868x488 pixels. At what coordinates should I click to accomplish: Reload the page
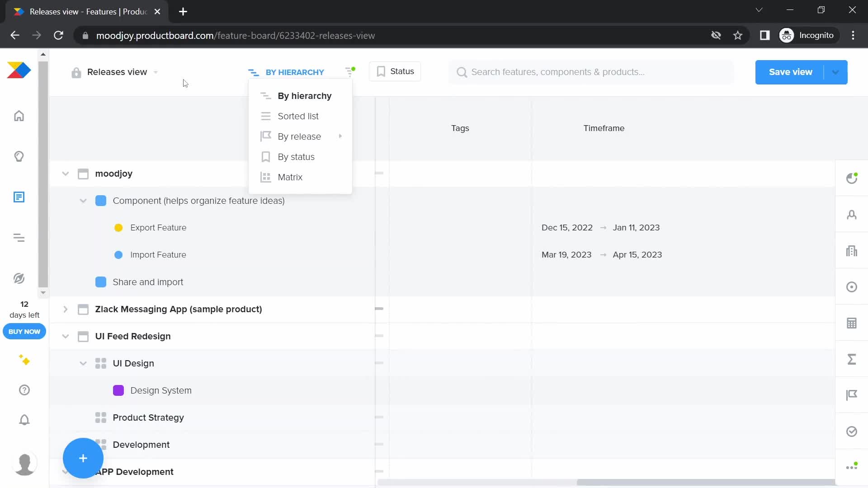(x=58, y=35)
